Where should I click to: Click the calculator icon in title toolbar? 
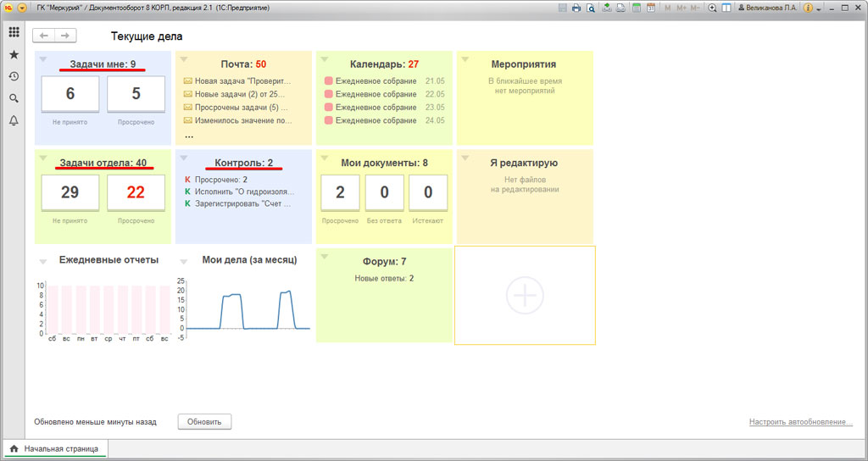coord(636,8)
